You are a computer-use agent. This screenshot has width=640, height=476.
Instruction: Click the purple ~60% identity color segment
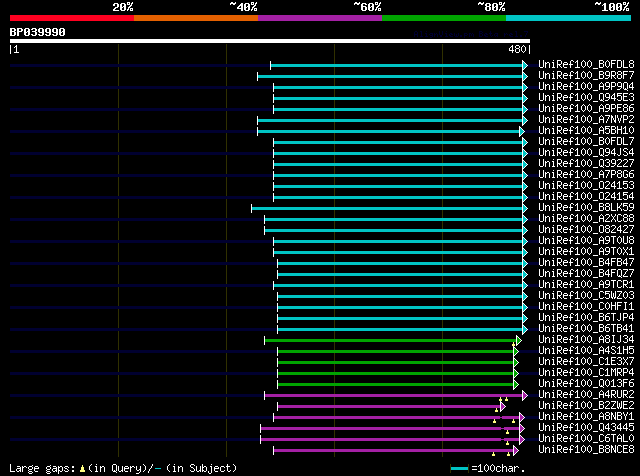tap(320, 18)
